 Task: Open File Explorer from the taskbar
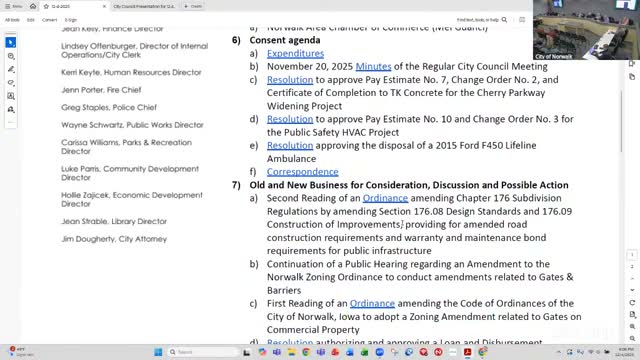tap(291, 352)
